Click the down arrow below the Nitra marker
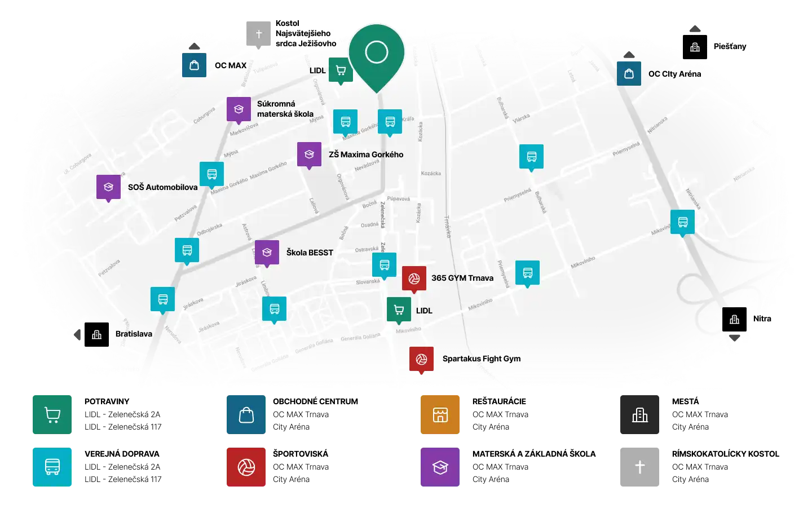Viewport: 812px width, 526px height. (734, 338)
